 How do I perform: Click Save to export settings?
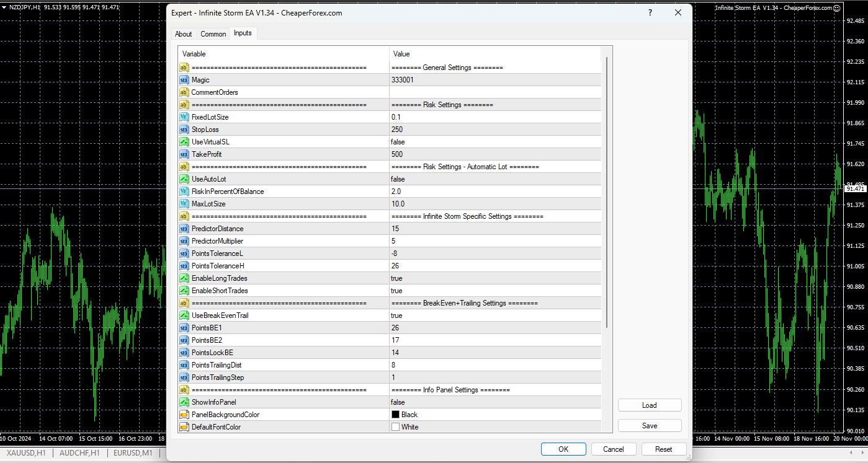click(x=650, y=426)
